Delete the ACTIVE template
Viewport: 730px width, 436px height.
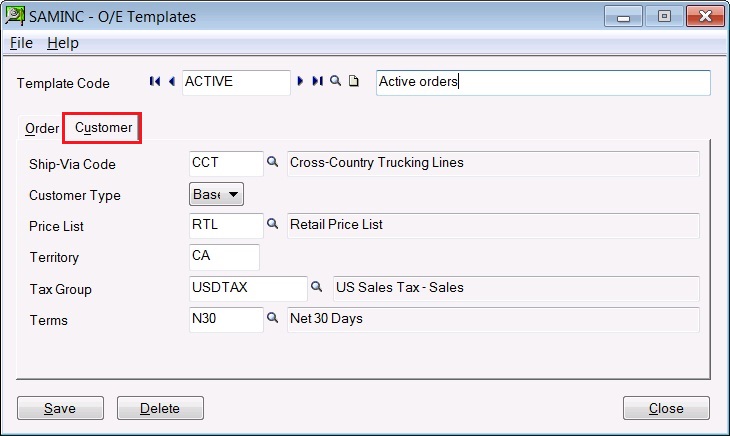(160, 408)
